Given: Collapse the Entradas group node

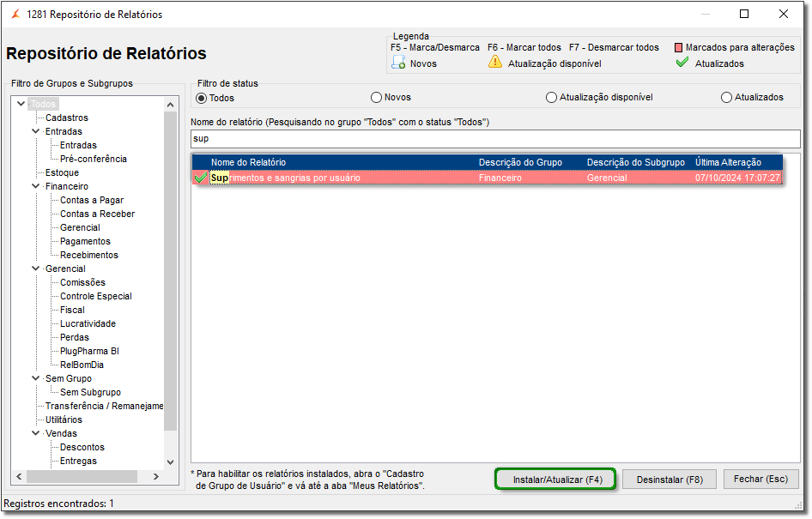Looking at the screenshot, I should click(36, 131).
